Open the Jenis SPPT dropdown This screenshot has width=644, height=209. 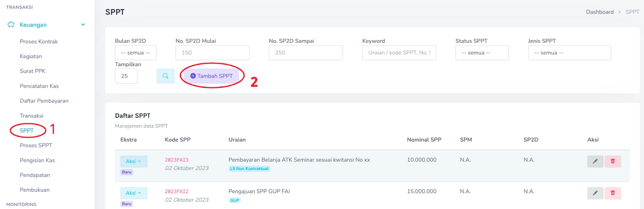(x=569, y=53)
